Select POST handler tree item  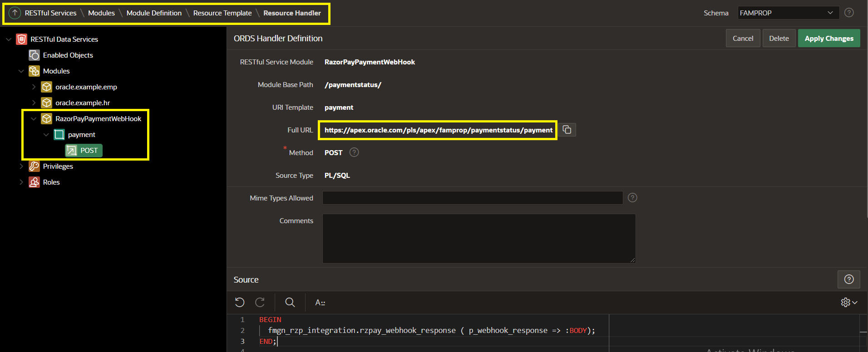[89, 151]
